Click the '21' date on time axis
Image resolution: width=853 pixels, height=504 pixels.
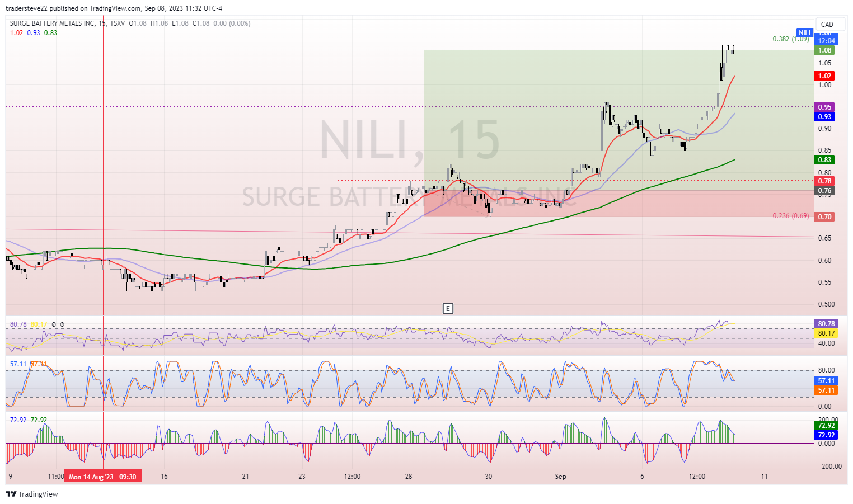pyautogui.click(x=245, y=477)
